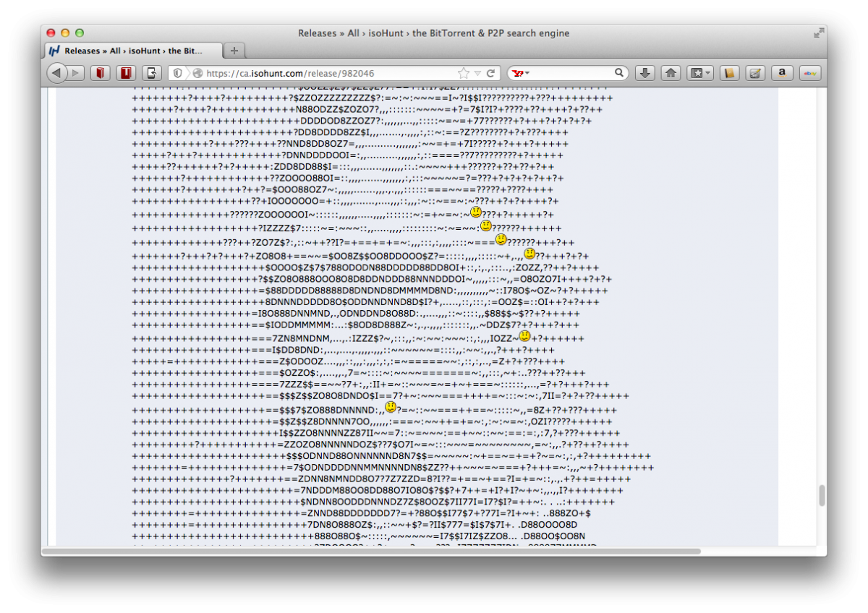Click the Forward navigation arrow
Image resolution: width=868 pixels, height=613 pixels.
point(76,73)
